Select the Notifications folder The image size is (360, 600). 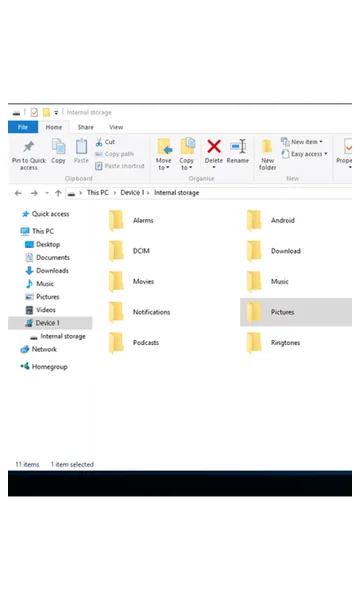tap(139, 312)
